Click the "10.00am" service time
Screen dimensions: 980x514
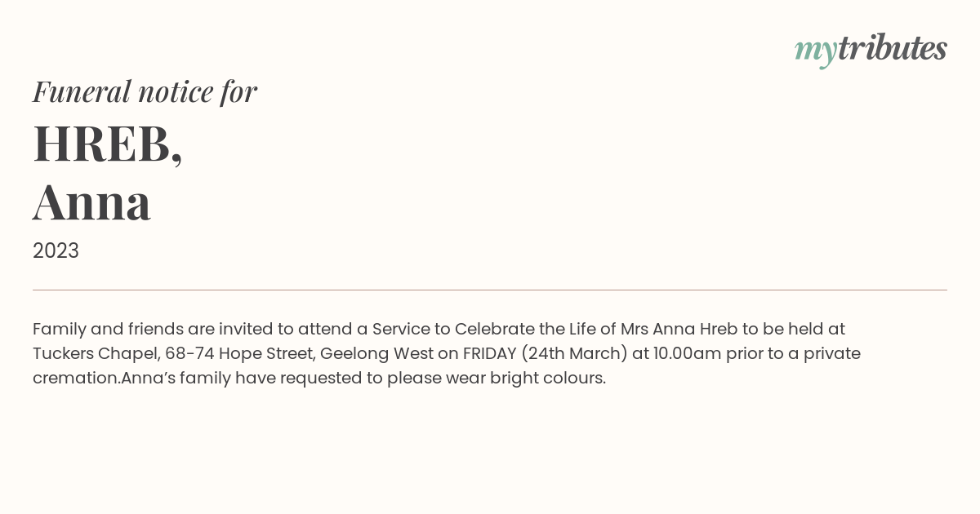(x=685, y=353)
